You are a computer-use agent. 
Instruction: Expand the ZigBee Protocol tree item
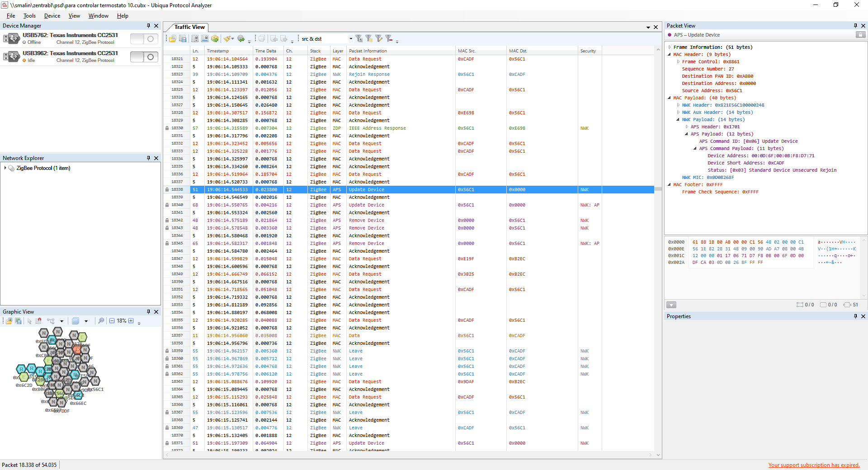tap(5, 168)
